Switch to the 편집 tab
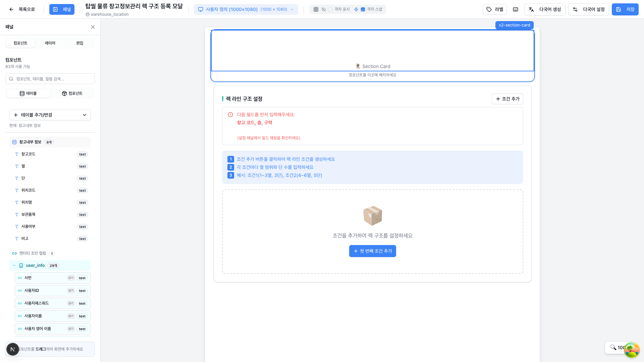Viewport: 644px width, 362px height. (x=79, y=43)
